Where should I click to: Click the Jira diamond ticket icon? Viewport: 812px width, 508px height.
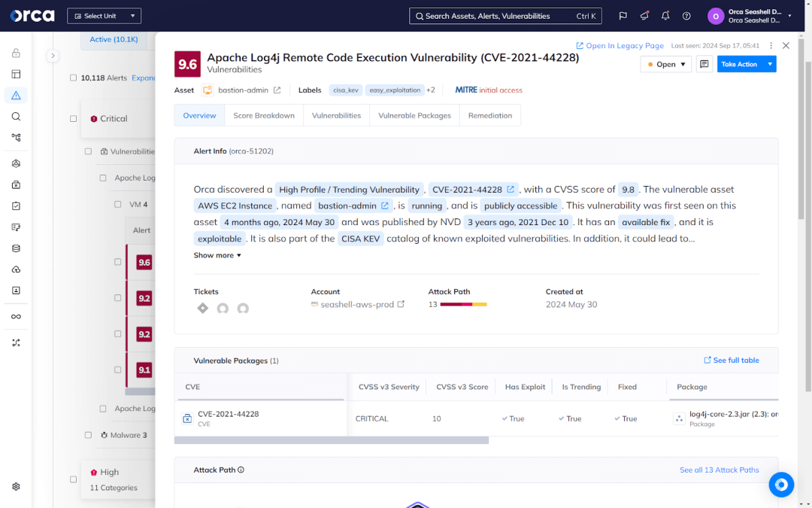(202, 309)
